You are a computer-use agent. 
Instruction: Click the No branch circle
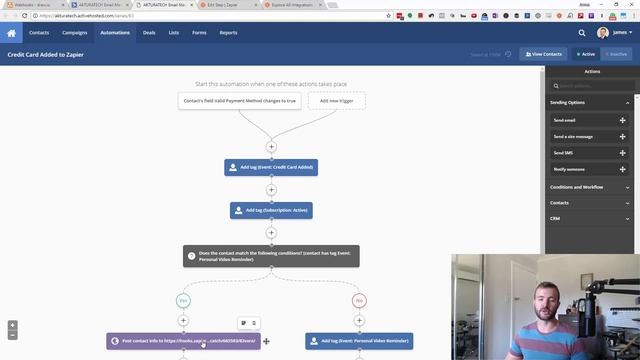359,301
